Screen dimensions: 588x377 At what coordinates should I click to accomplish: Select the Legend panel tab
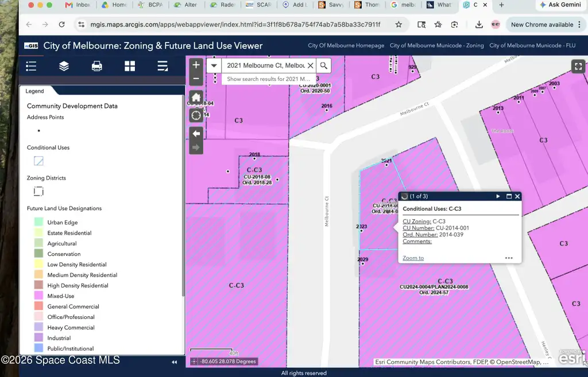34,91
